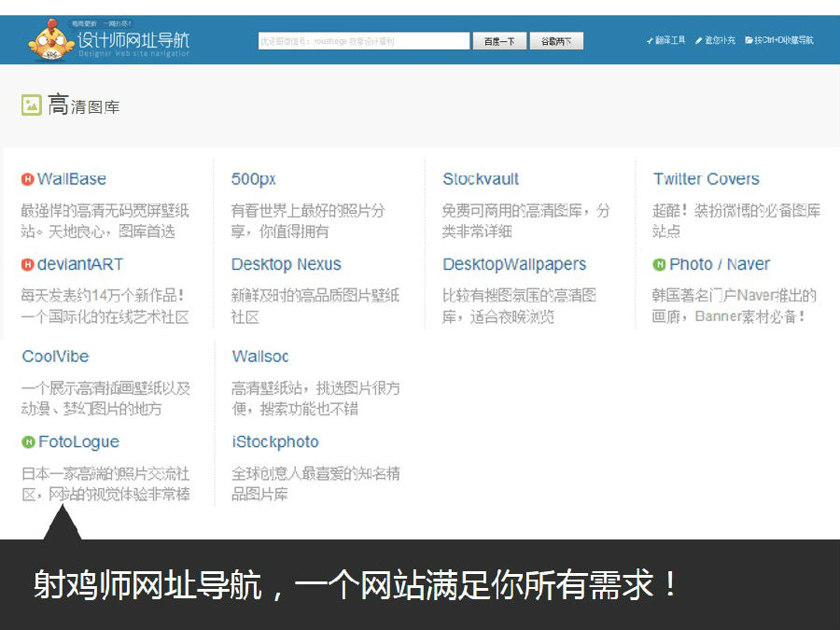Click the FotoLogue description 日本一家高端的照片交流社区
Screen dimensions: 840x630
click(x=106, y=483)
